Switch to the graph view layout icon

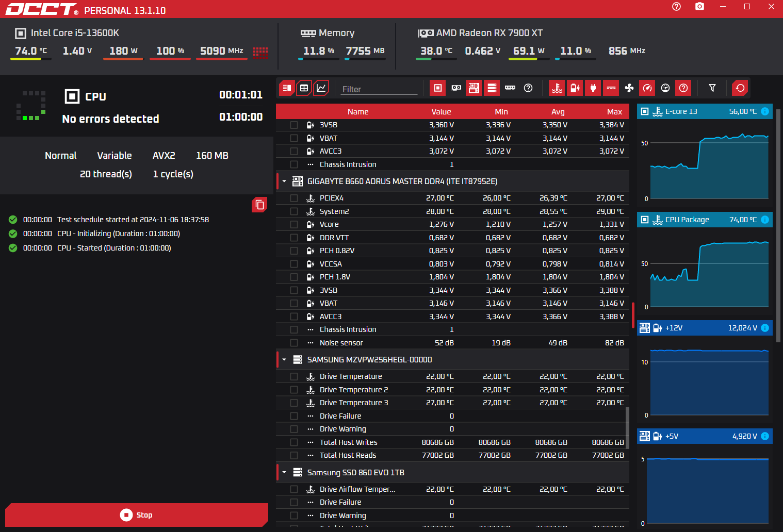click(x=321, y=88)
